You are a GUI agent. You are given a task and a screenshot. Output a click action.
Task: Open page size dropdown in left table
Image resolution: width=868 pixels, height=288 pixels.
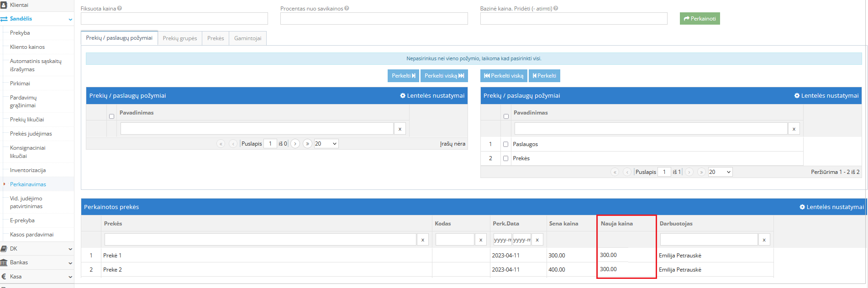click(326, 144)
